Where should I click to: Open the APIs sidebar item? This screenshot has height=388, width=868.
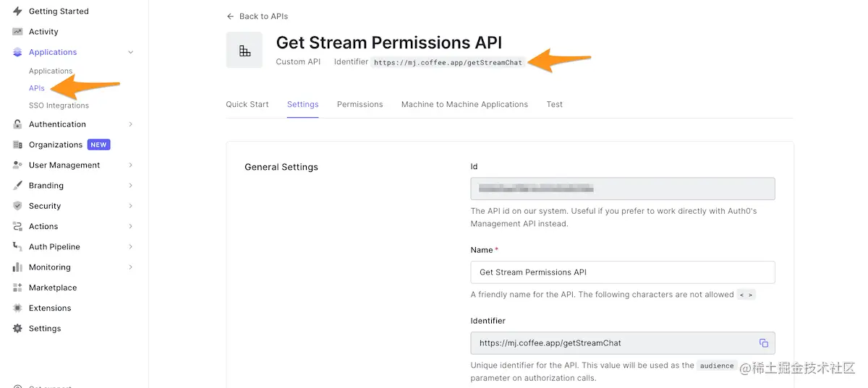click(37, 88)
